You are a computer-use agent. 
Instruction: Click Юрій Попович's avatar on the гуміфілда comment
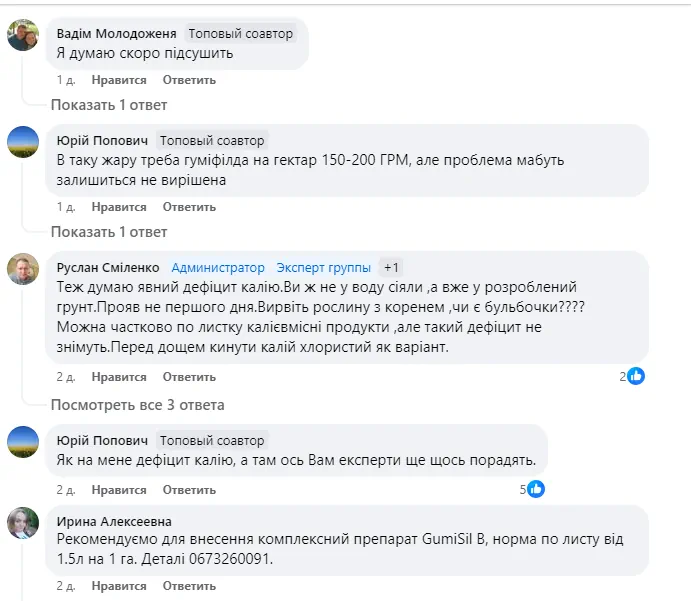pyautogui.click(x=23, y=143)
